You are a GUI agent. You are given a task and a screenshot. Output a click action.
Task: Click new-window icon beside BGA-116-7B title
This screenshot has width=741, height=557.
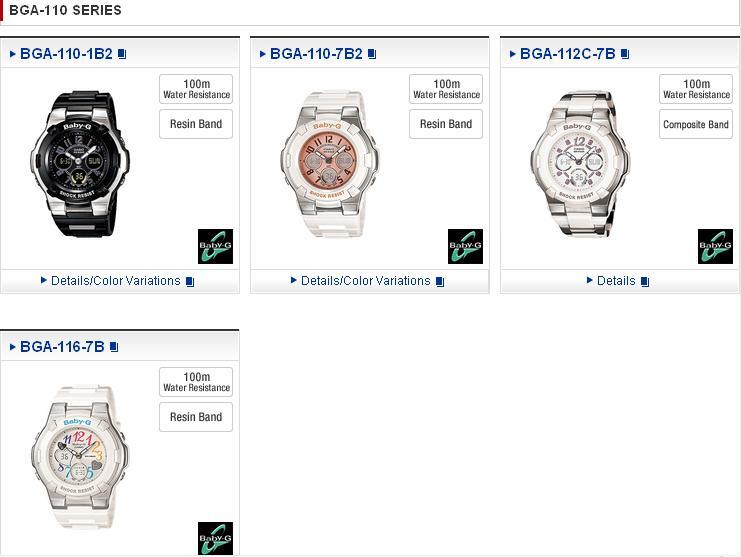[x=114, y=347]
